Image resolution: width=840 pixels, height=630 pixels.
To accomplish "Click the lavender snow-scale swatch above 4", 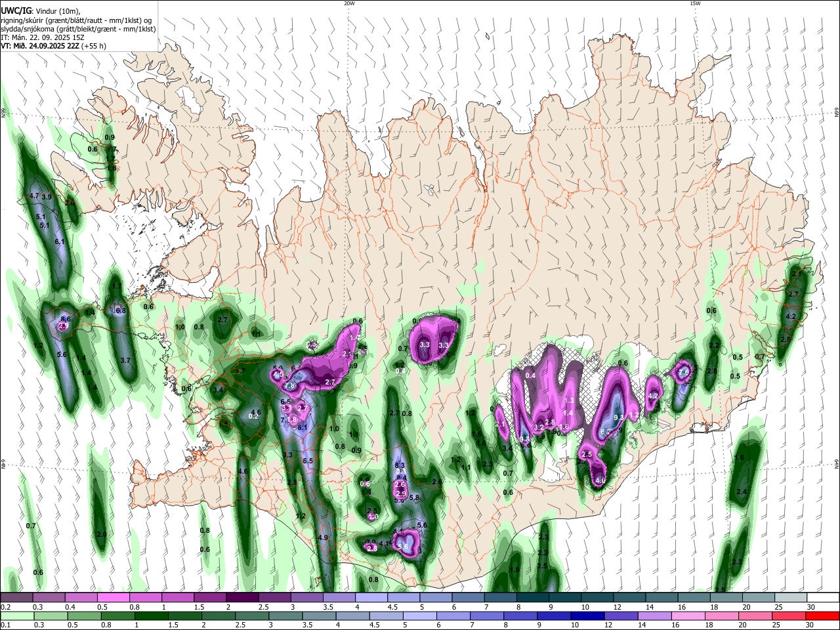I will [x=371, y=598].
